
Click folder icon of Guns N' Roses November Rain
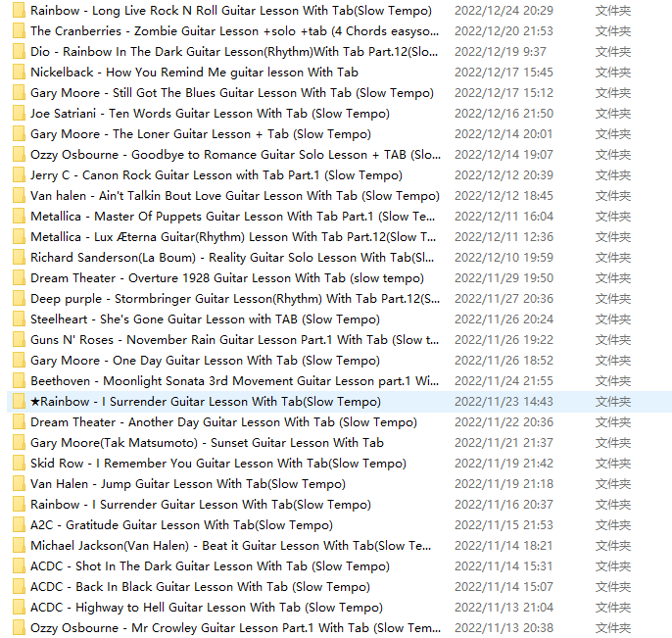coord(19,339)
